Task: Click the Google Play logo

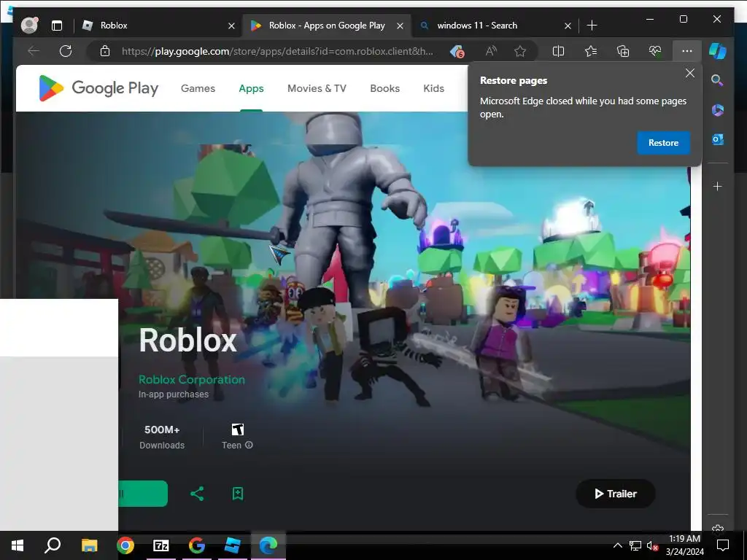Action: 98,88
